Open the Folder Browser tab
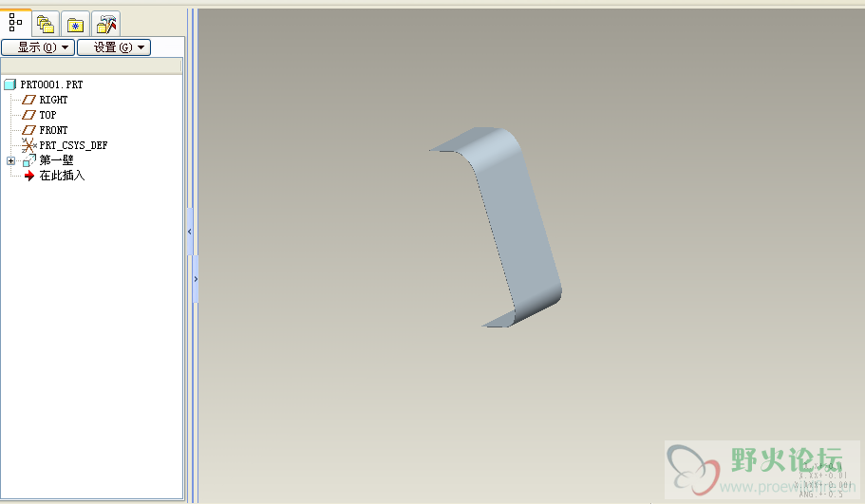 (46, 25)
